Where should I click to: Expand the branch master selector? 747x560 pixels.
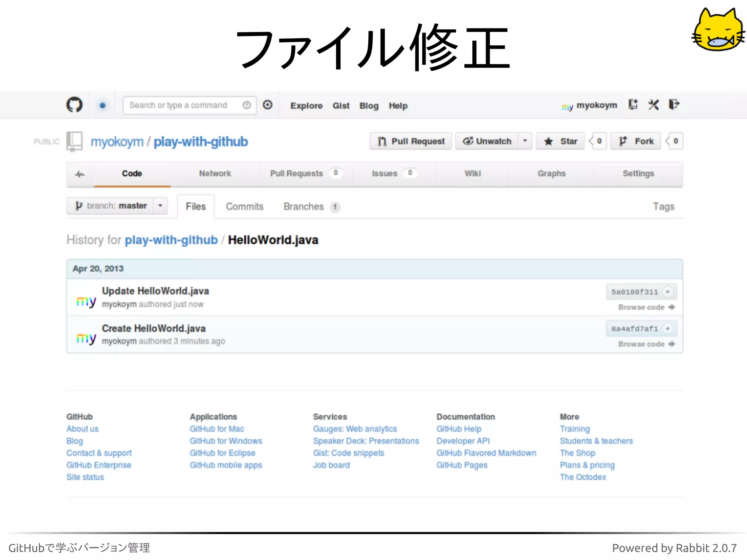(x=117, y=206)
